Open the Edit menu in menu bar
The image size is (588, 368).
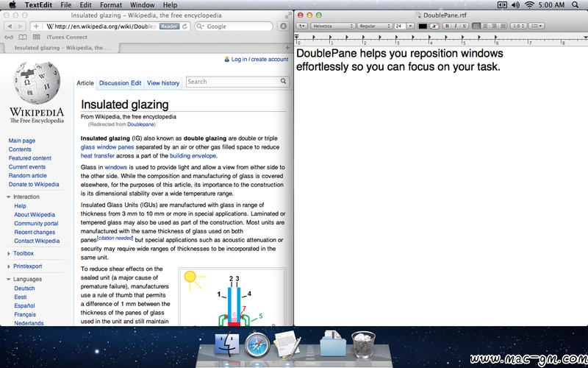point(85,5)
